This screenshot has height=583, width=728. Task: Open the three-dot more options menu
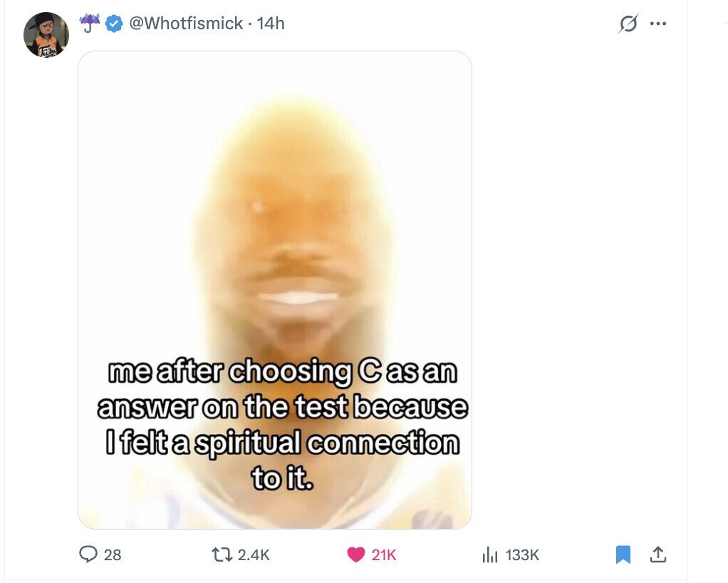pyautogui.click(x=658, y=24)
